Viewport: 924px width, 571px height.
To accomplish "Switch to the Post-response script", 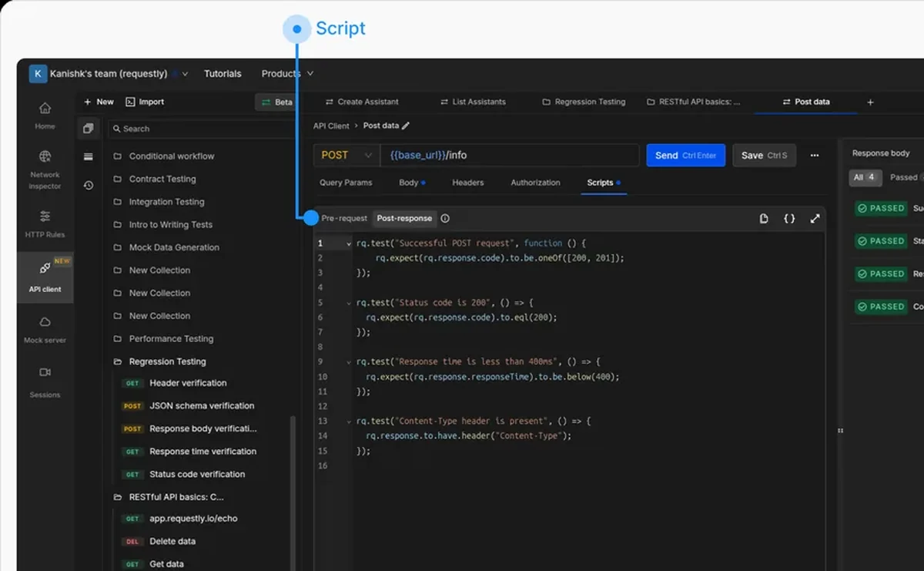I will [404, 219].
